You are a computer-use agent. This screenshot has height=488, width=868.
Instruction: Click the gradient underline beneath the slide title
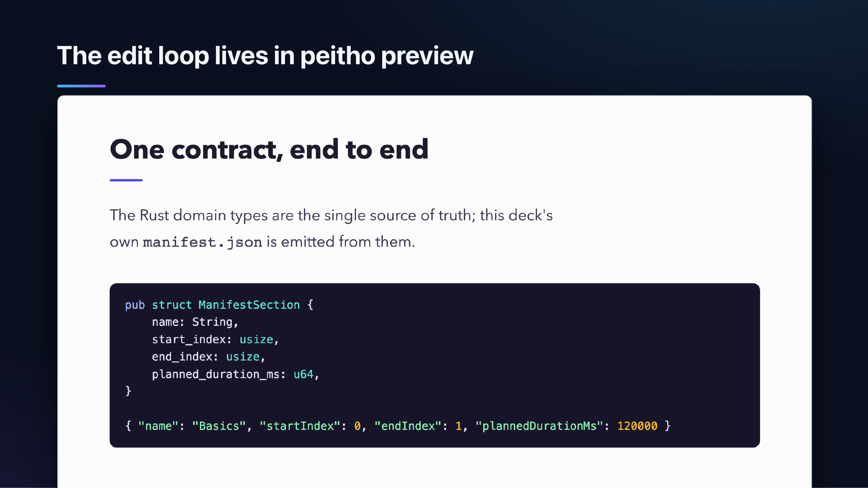tap(81, 86)
